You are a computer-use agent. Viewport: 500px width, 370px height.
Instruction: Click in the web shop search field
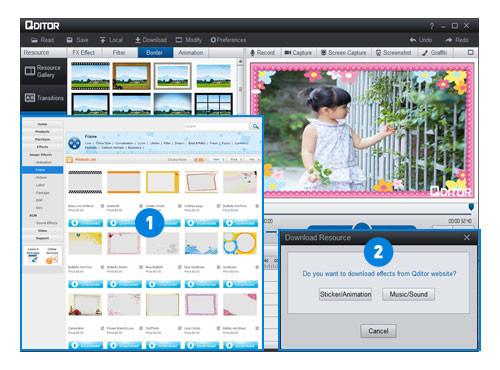click(x=217, y=126)
